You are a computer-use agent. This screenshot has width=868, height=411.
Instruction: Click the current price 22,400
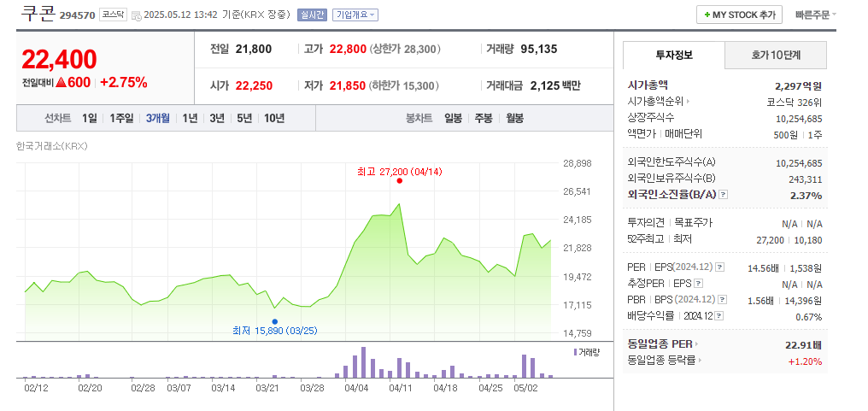59,59
